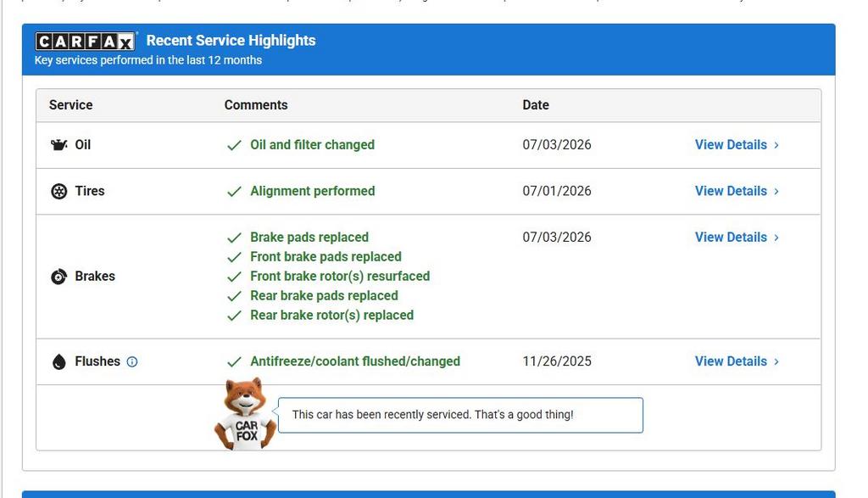The image size is (868, 498).
Task: Click the Alignment performed checkmark
Action: 234,192
